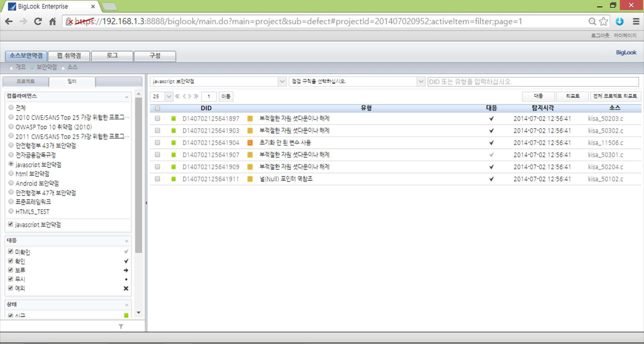Reload the page with refresh icon
Image resolution: width=644 pixels, height=344 pixels.
pyautogui.click(x=38, y=21)
